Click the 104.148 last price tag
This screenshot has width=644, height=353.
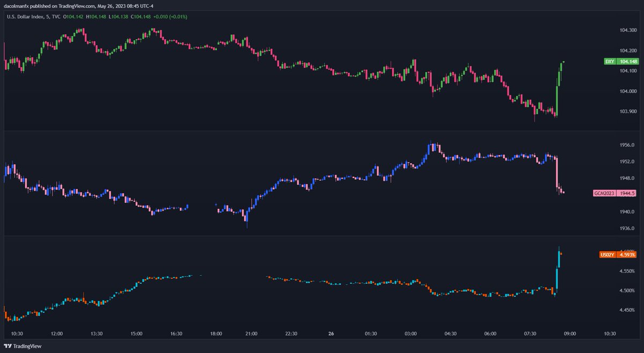click(x=628, y=62)
